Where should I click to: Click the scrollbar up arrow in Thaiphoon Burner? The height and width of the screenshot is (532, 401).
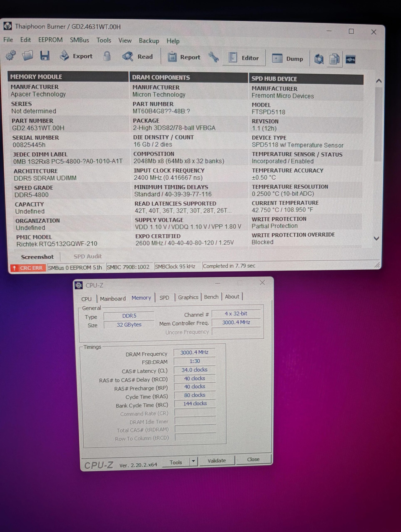(379, 81)
